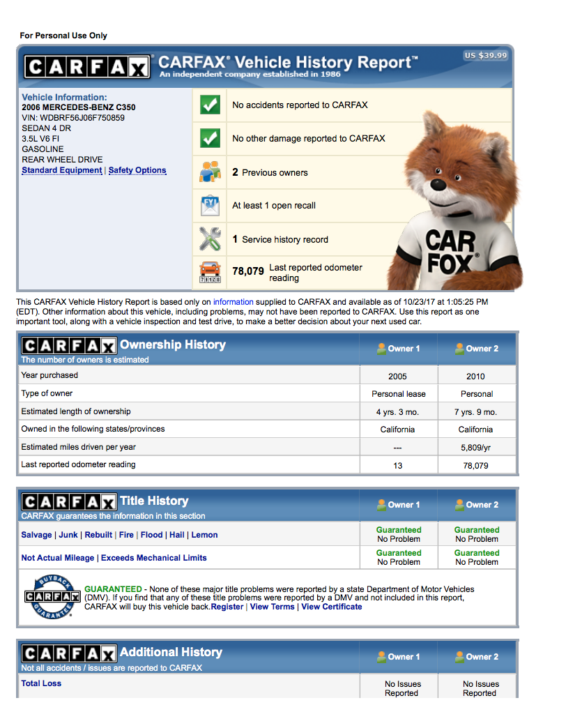The image size is (566, 728).
Task: Open the Rebuilt title link
Action: [x=98, y=535]
